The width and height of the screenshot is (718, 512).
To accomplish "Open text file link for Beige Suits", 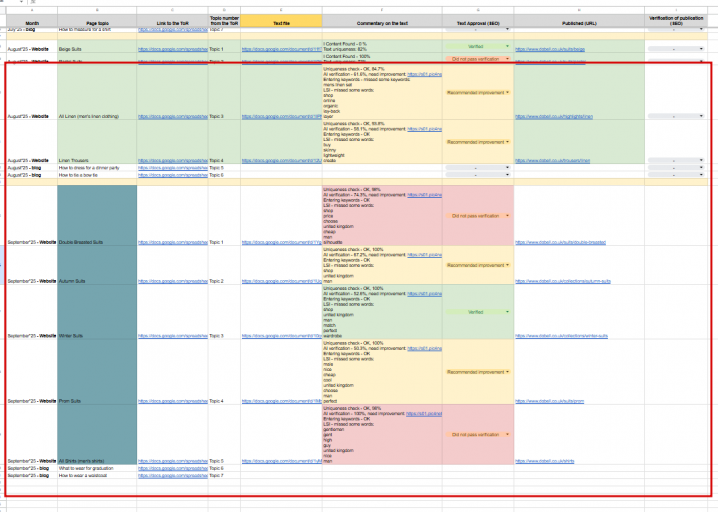I will tap(282, 49).
